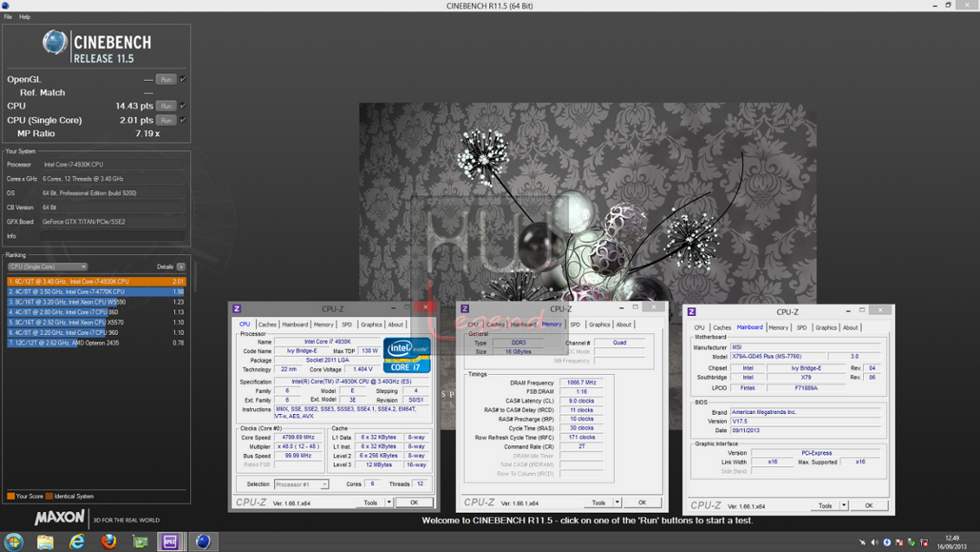The width and height of the screenshot is (980, 552).
Task: Open Mainboard tab in leftmost CPU-Z window
Action: (295, 324)
